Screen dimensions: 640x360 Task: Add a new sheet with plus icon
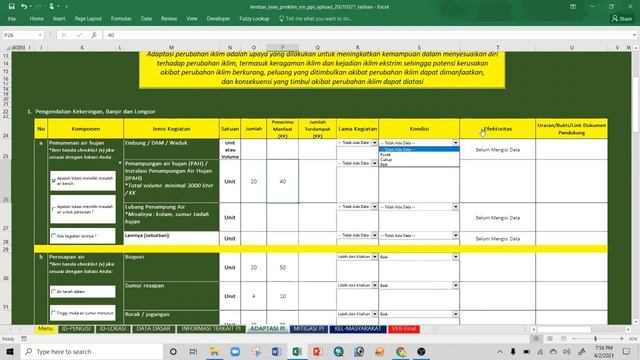click(x=436, y=329)
